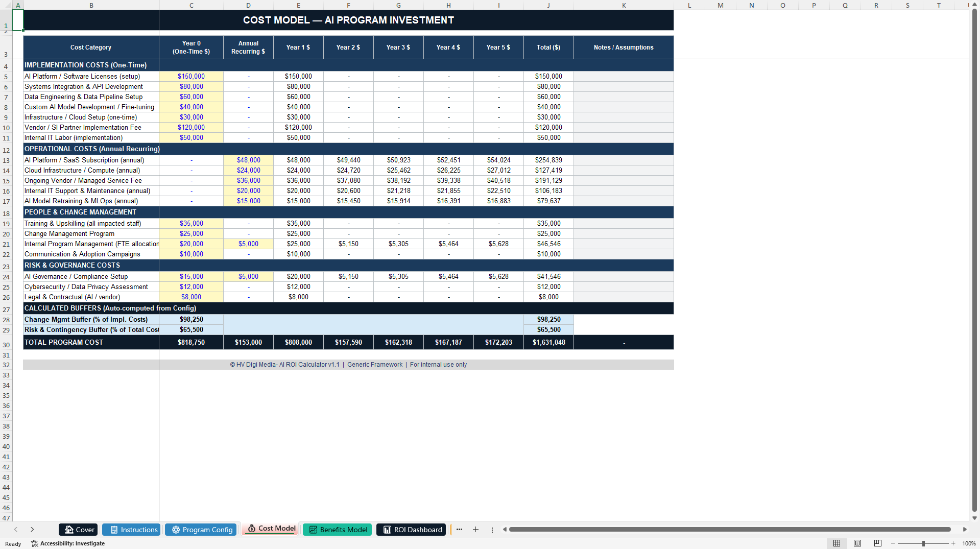Select cell A1

pos(18,20)
